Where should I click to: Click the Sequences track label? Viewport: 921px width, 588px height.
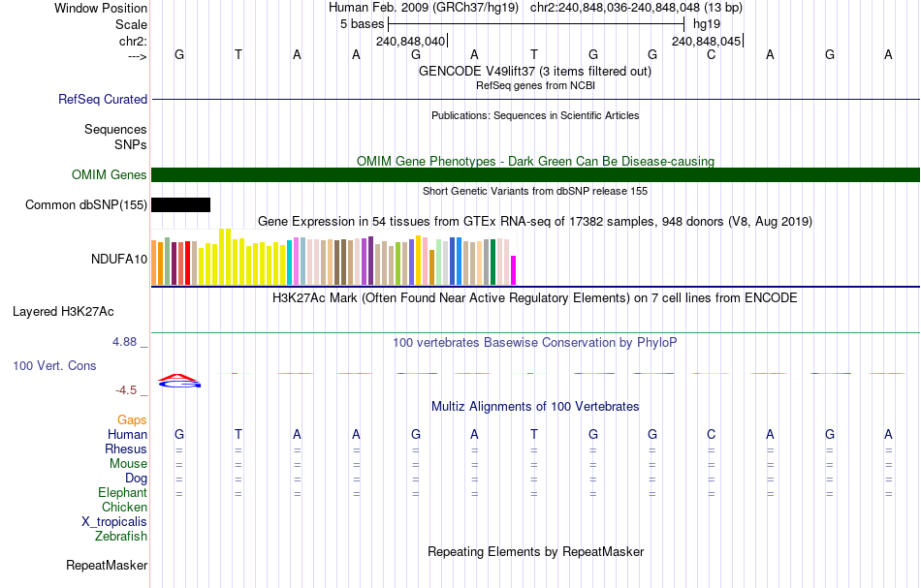115,129
